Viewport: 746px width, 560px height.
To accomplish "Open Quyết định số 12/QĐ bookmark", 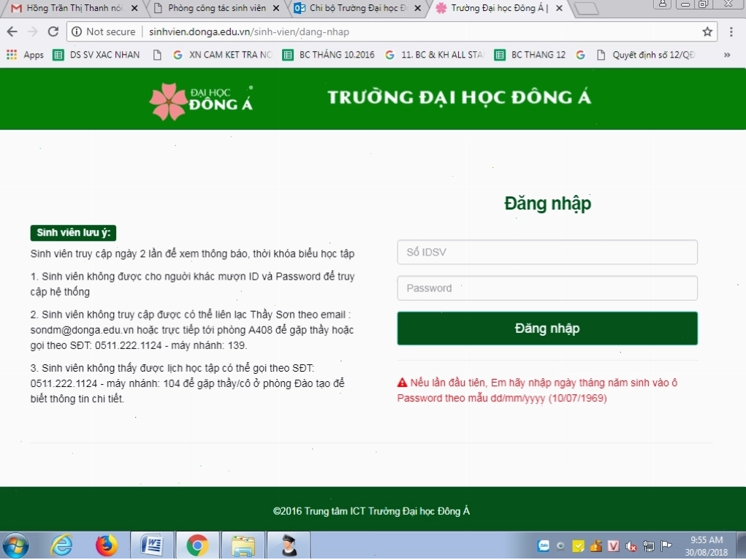I will 646,55.
